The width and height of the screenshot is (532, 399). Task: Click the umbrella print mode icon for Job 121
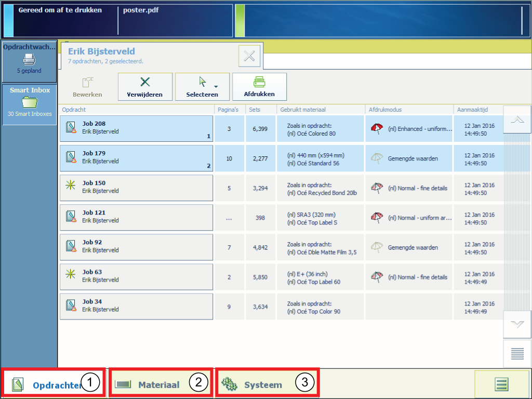(377, 218)
